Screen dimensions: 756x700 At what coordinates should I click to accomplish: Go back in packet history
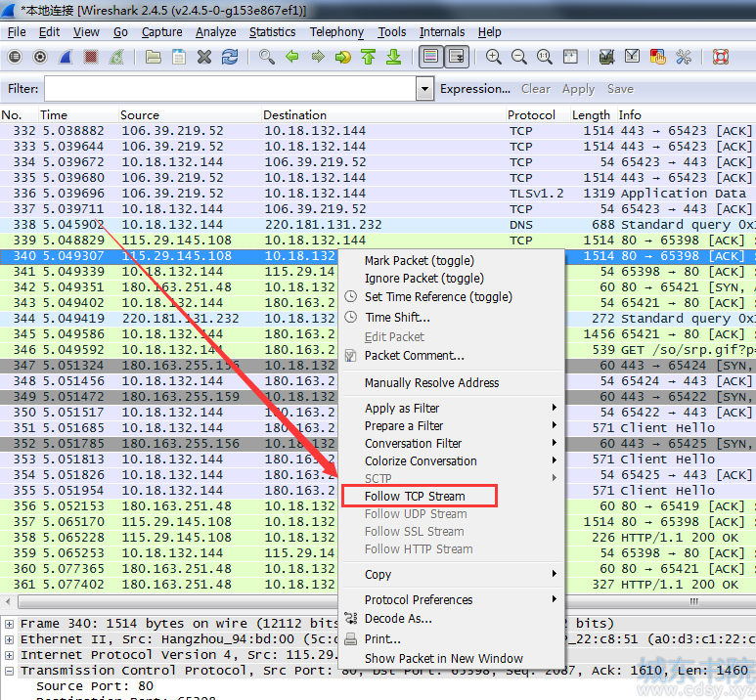click(x=292, y=57)
